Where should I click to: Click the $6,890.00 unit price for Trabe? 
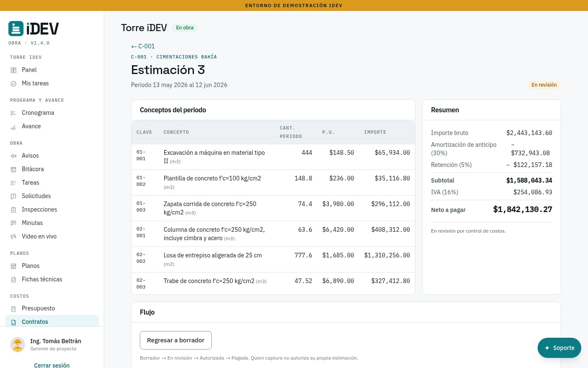pos(338,281)
